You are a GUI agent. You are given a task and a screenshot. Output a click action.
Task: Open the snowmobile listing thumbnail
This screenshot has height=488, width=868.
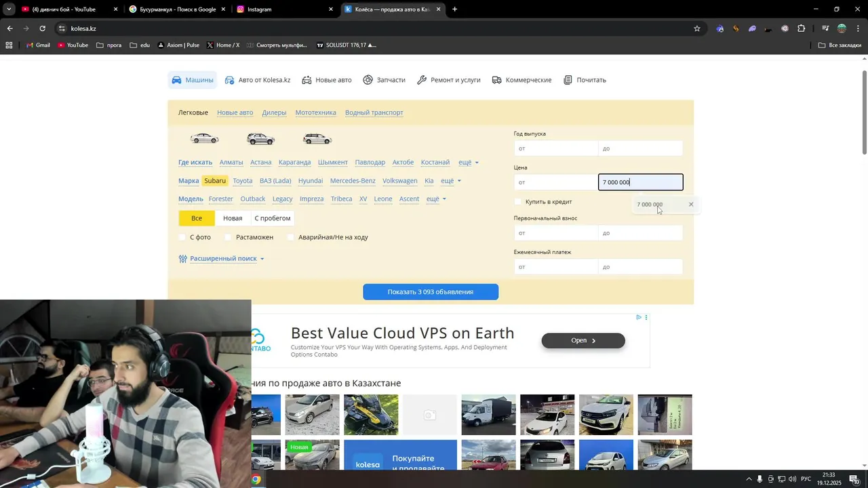[x=371, y=415]
